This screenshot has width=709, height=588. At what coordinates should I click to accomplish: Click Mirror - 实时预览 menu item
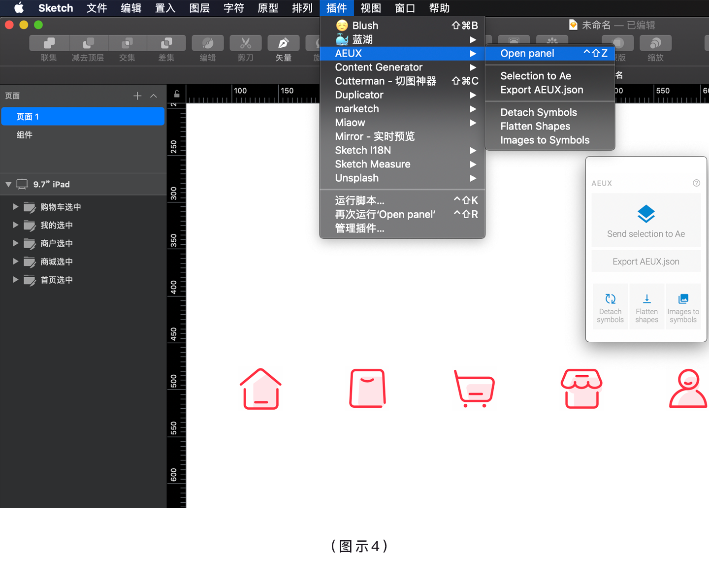coord(402,136)
